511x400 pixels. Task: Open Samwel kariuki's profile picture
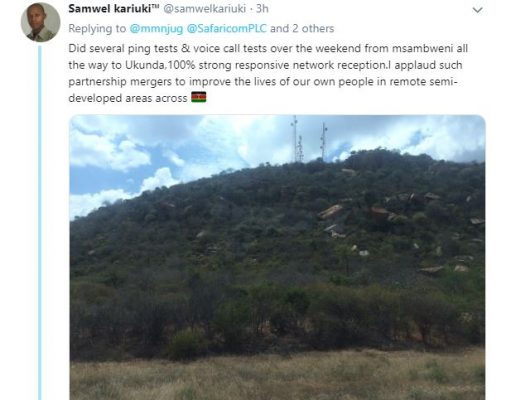point(40,22)
